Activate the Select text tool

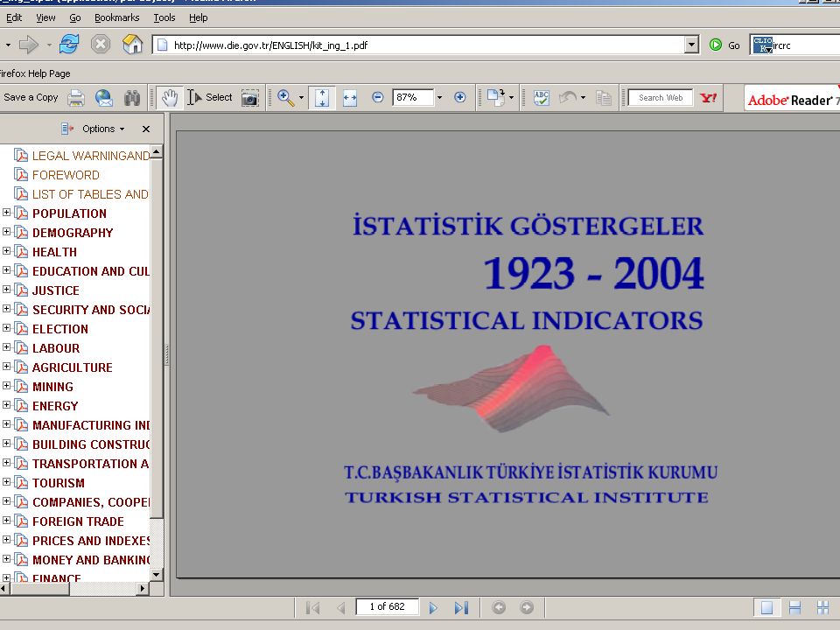tap(210, 97)
